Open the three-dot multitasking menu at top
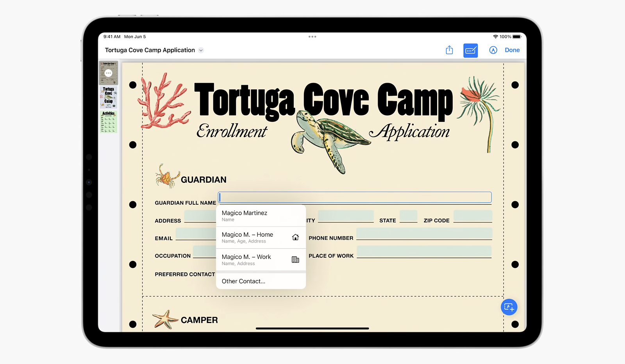The width and height of the screenshot is (625, 364). coord(312,37)
